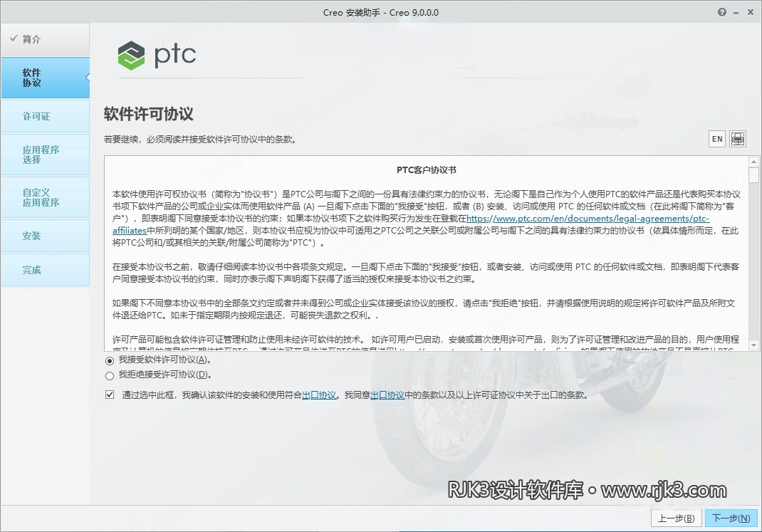
Task: Go to the 许可证 sidebar step
Action: [45, 116]
